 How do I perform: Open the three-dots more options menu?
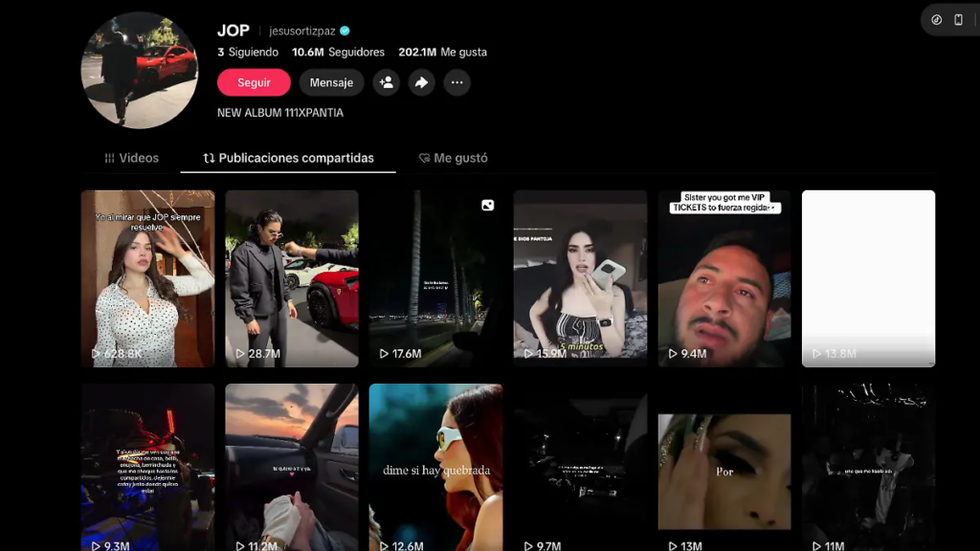457,82
